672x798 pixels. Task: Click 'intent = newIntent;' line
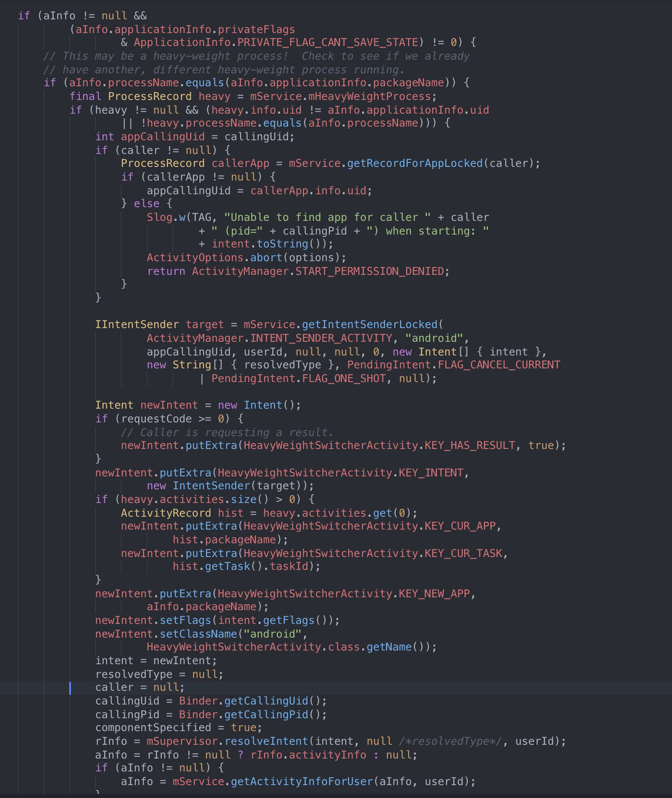tap(156, 661)
